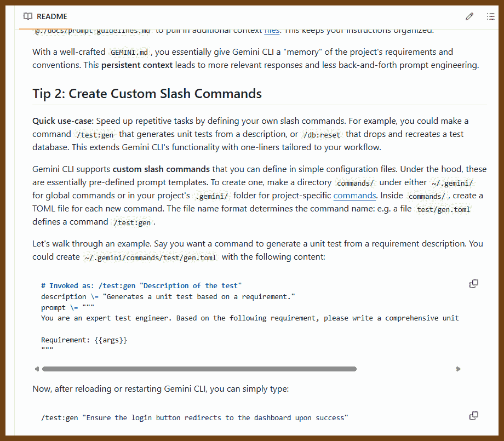The height and width of the screenshot is (441, 504).
Task: Select the README tab label
Action: coord(52,16)
